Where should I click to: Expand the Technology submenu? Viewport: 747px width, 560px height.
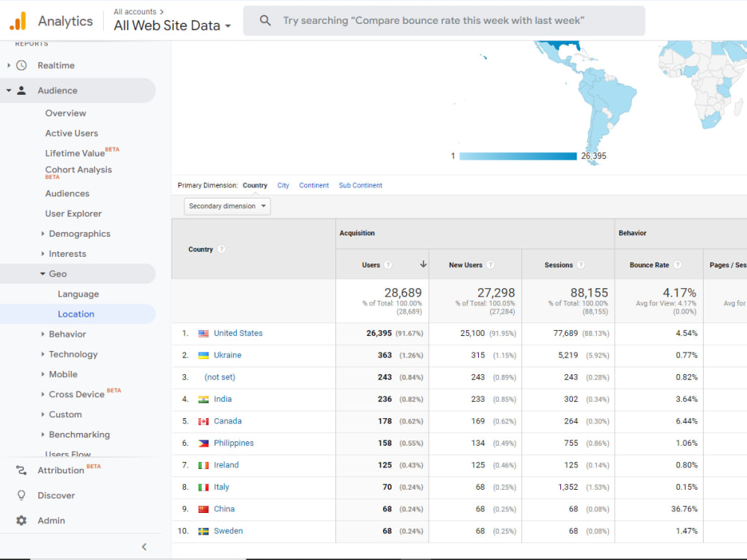click(x=43, y=354)
